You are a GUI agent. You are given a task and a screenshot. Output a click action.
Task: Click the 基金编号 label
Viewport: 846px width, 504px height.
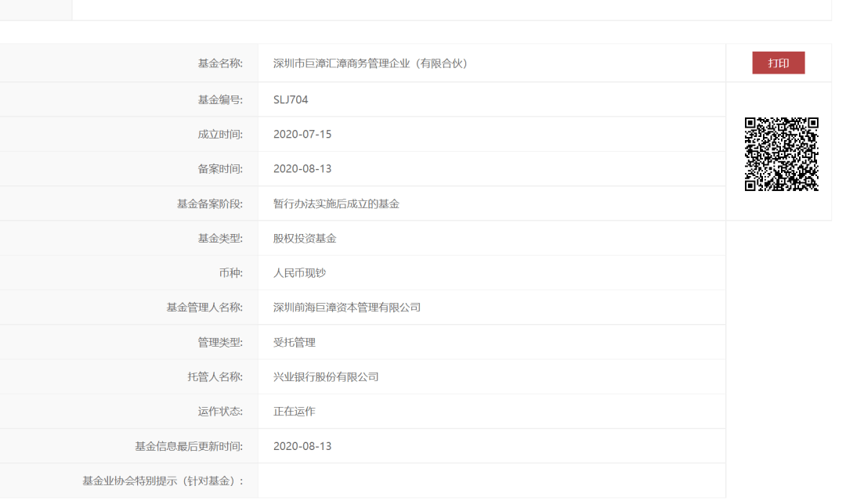(220, 99)
